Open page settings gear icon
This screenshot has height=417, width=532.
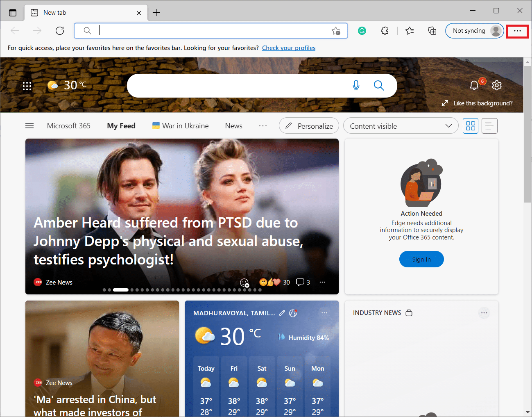[x=497, y=85]
